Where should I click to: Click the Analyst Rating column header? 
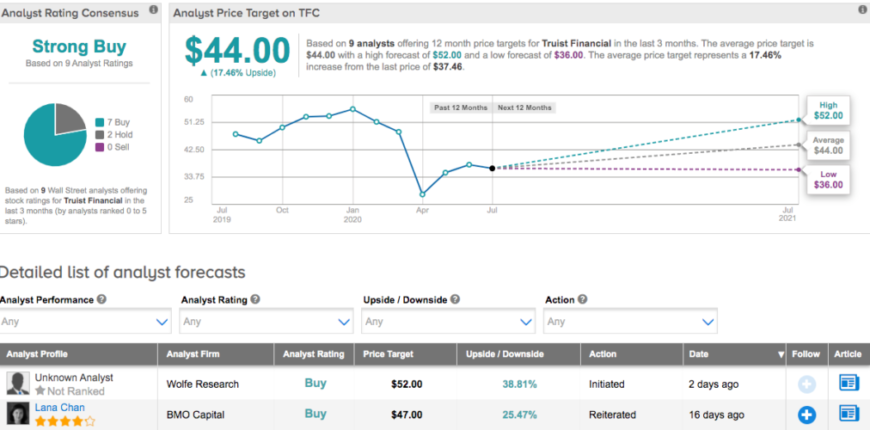pos(314,354)
